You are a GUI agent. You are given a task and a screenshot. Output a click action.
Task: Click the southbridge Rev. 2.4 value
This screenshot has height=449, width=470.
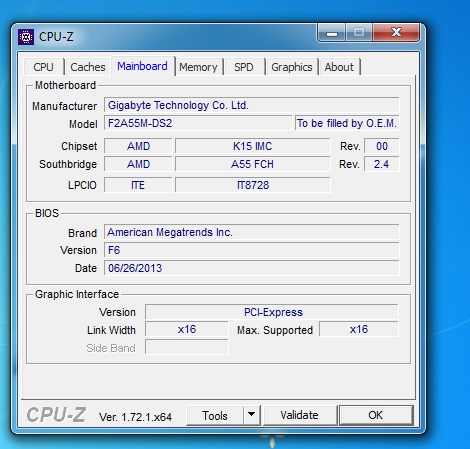(x=382, y=164)
